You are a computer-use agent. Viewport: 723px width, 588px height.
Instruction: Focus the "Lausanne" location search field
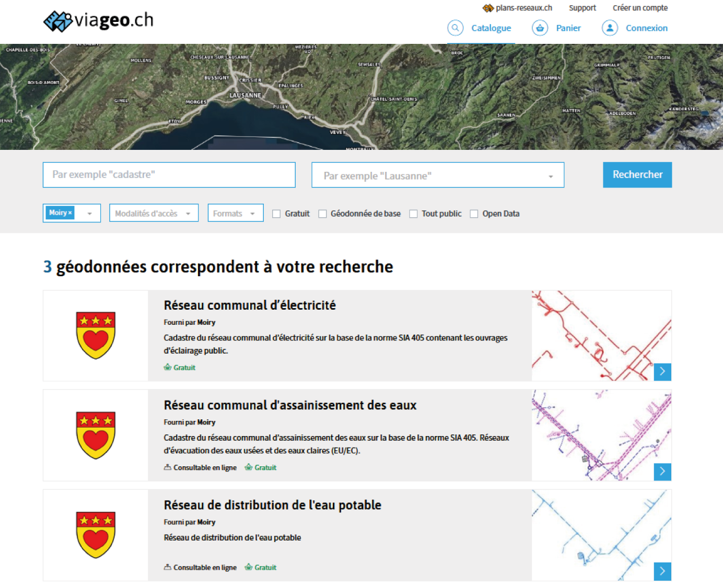pos(438,174)
